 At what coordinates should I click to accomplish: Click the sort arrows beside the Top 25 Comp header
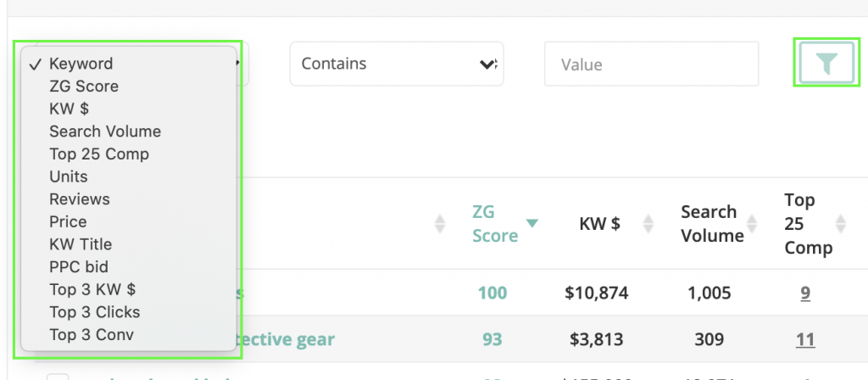click(840, 224)
